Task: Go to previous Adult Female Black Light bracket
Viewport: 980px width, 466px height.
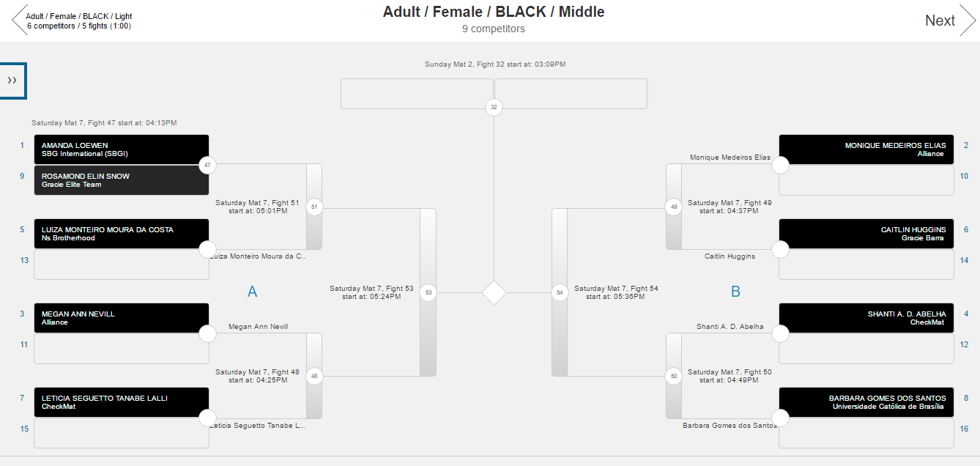Action: coord(73,21)
